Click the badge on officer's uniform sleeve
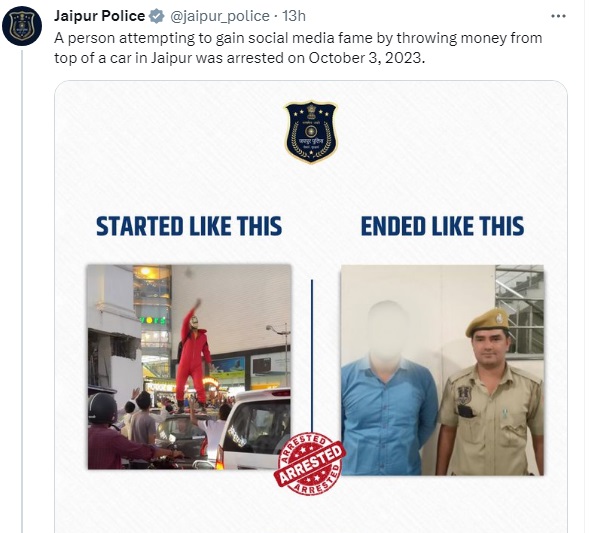This screenshot has height=533, width=589. 464,395
